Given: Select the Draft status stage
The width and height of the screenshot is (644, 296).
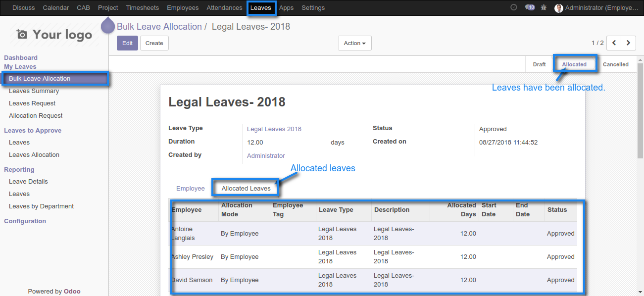Looking at the screenshot, I should click(x=539, y=64).
